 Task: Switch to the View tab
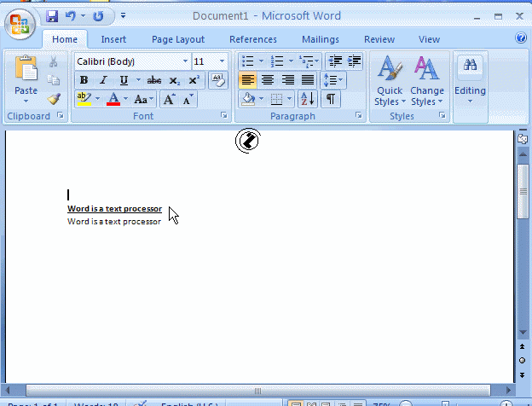coord(429,39)
